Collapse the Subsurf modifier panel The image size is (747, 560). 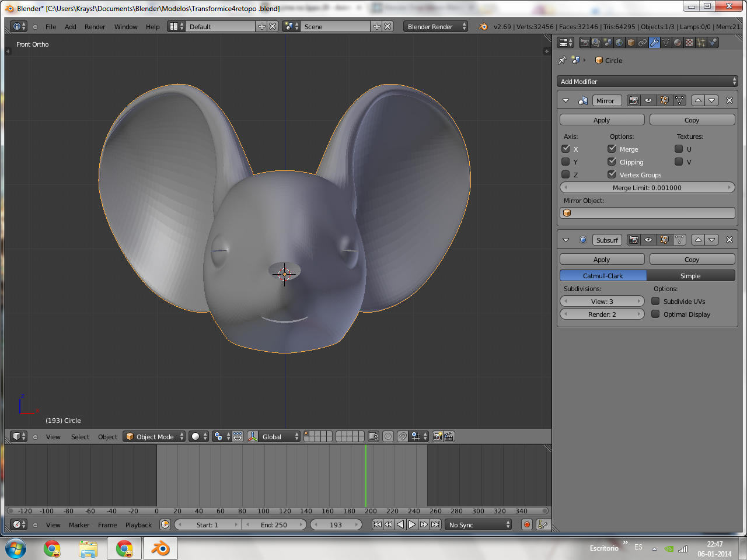pyautogui.click(x=566, y=240)
